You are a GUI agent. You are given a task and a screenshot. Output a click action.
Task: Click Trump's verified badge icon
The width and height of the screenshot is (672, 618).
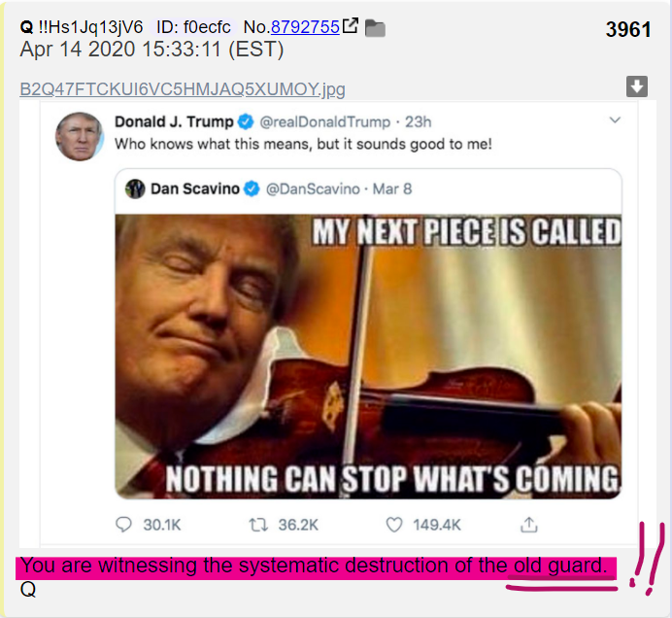tap(246, 121)
